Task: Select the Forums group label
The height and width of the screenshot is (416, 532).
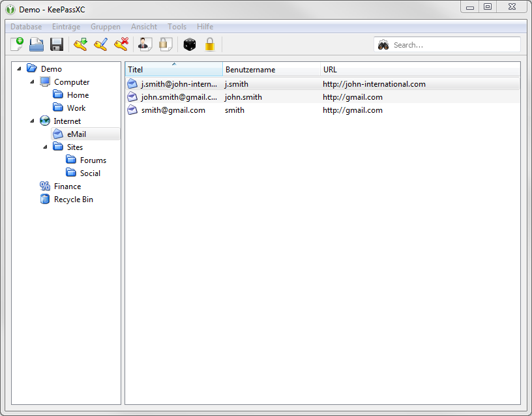Action: [x=93, y=160]
